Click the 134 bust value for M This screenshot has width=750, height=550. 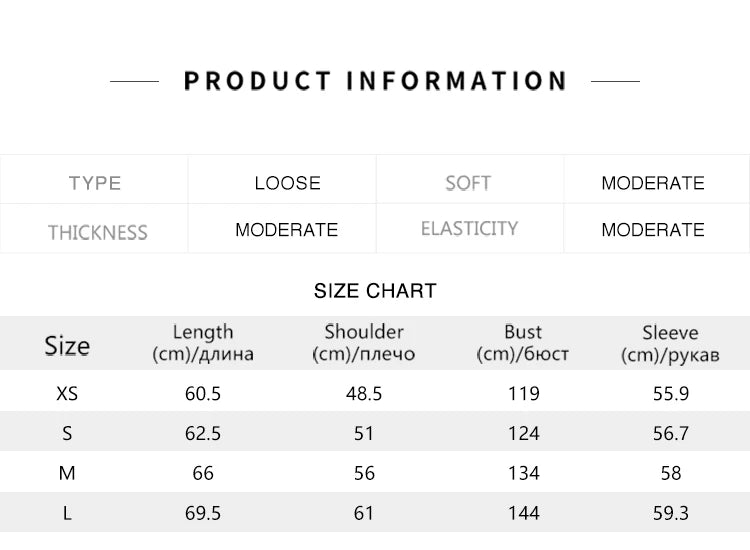click(x=523, y=473)
